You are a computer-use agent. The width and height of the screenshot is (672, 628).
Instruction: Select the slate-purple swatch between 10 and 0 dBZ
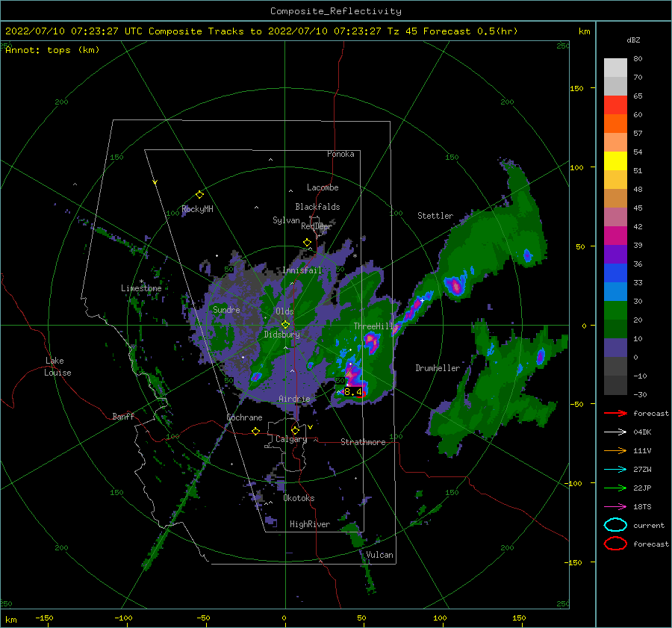click(x=615, y=347)
